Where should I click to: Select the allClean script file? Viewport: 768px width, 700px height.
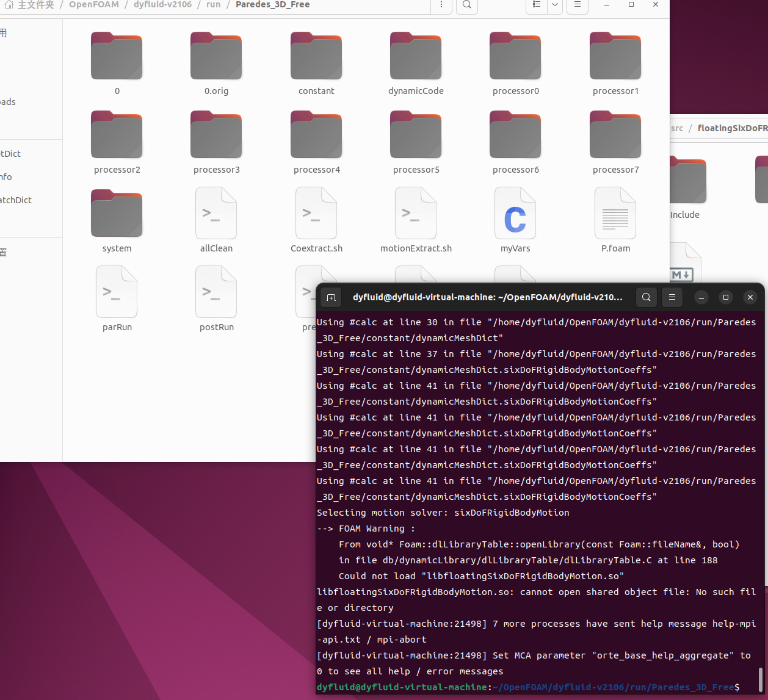coord(216,213)
